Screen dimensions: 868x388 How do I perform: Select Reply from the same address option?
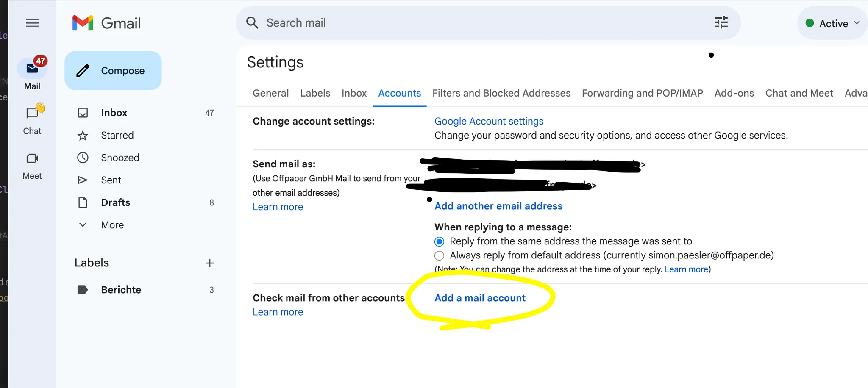click(x=439, y=241)
